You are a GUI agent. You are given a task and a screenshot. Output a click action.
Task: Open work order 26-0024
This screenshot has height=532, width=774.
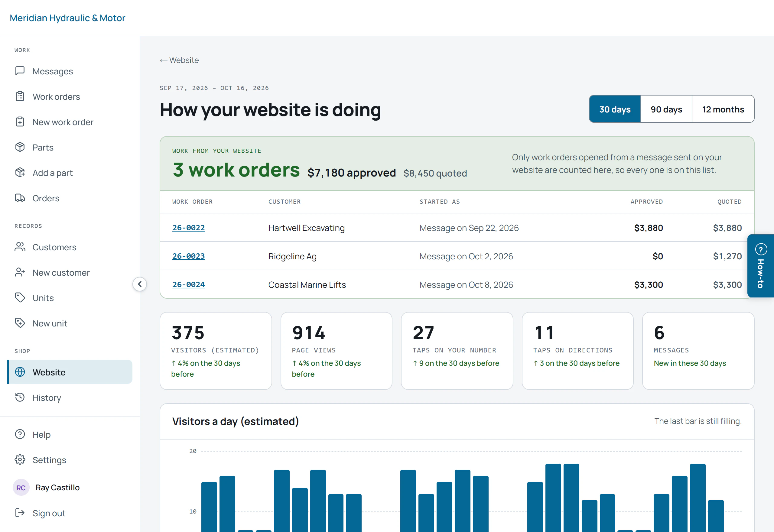(188, 285)
